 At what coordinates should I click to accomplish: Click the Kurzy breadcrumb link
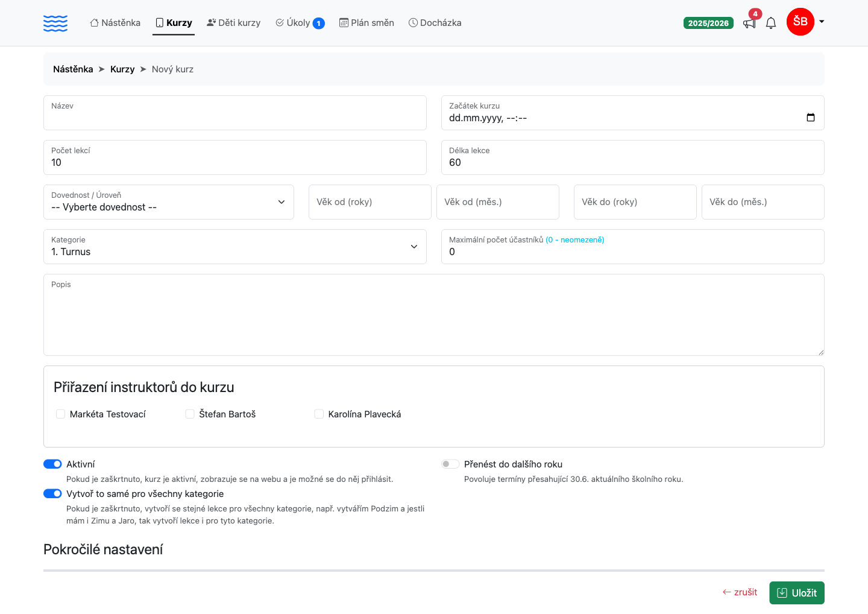(x=122, y=69)
